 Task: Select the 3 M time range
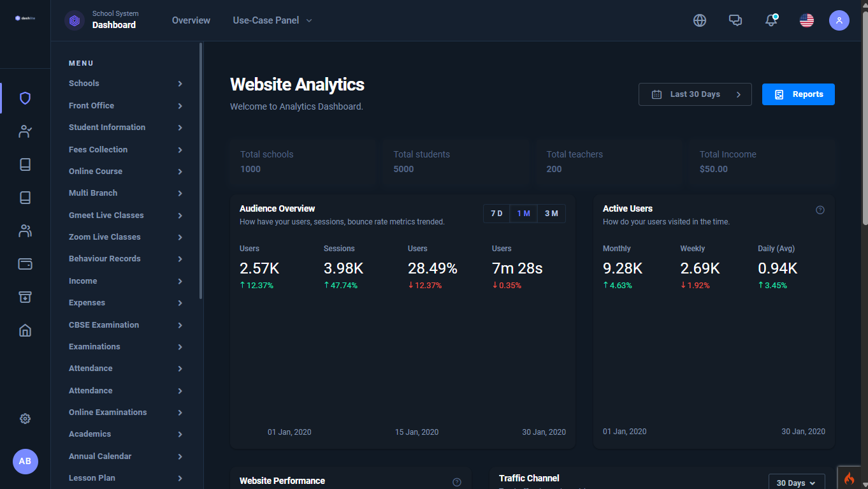point(551,214)
